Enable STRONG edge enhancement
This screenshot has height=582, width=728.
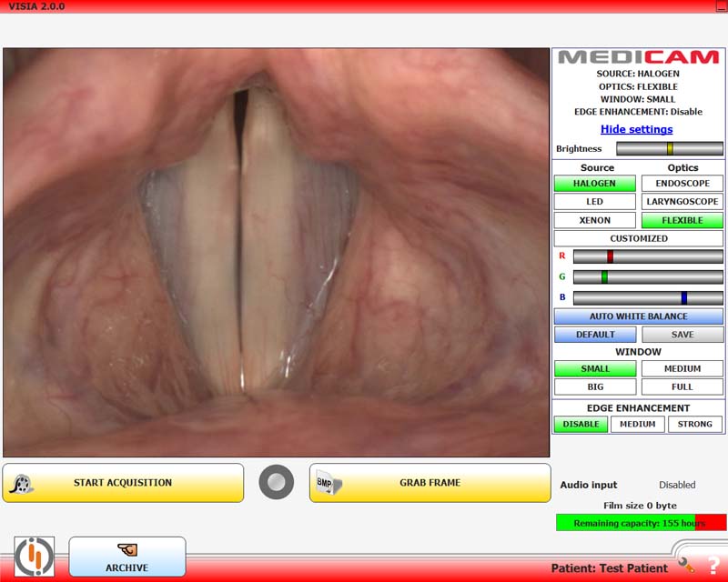coord(695,425)
